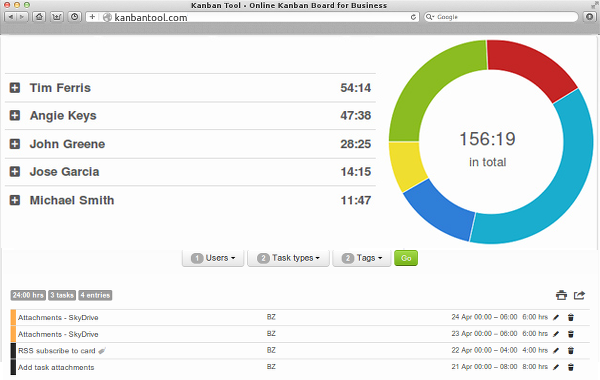600x380 pixels.
Task: Open the Users filter dropdown
Action: point(213,258)
